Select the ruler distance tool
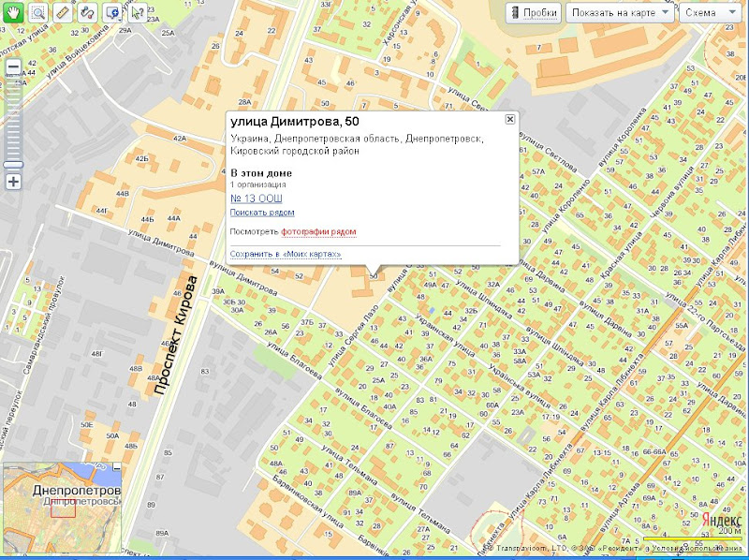Image resolution: width=749 pixels, height=560 pixels. [x=63, y=13]
